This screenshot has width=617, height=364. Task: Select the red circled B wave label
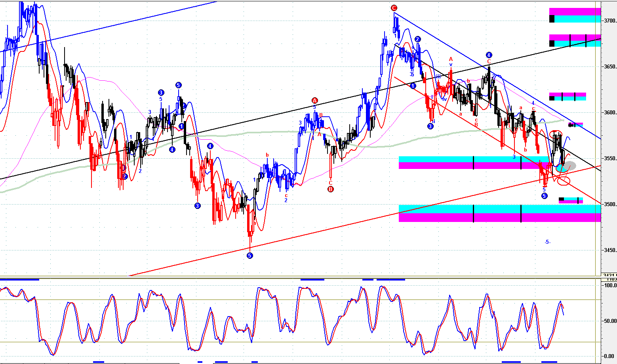pyautogui.click(x=331, y=189)
